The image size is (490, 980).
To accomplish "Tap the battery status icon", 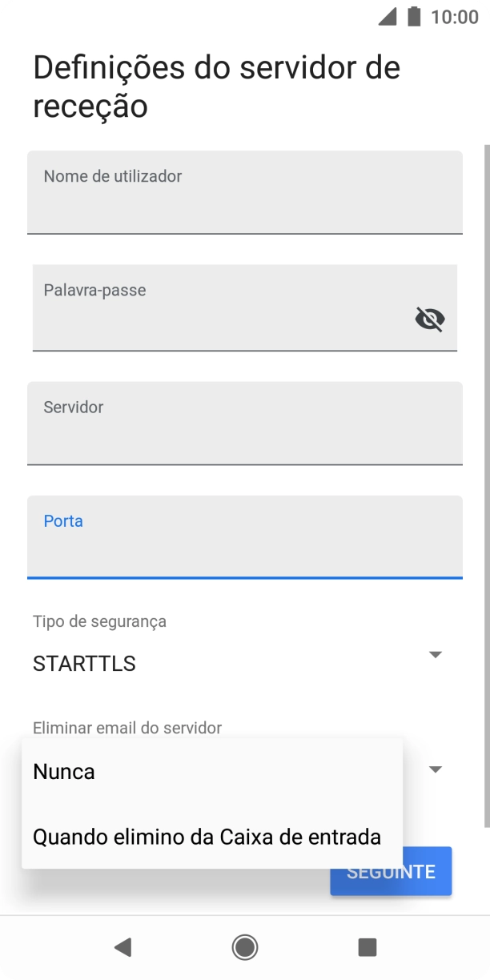I will [x=412, y=18].
